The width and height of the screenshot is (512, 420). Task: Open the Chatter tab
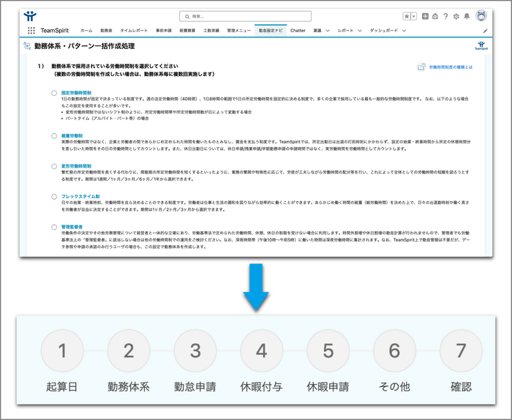[x=298, y=31]
